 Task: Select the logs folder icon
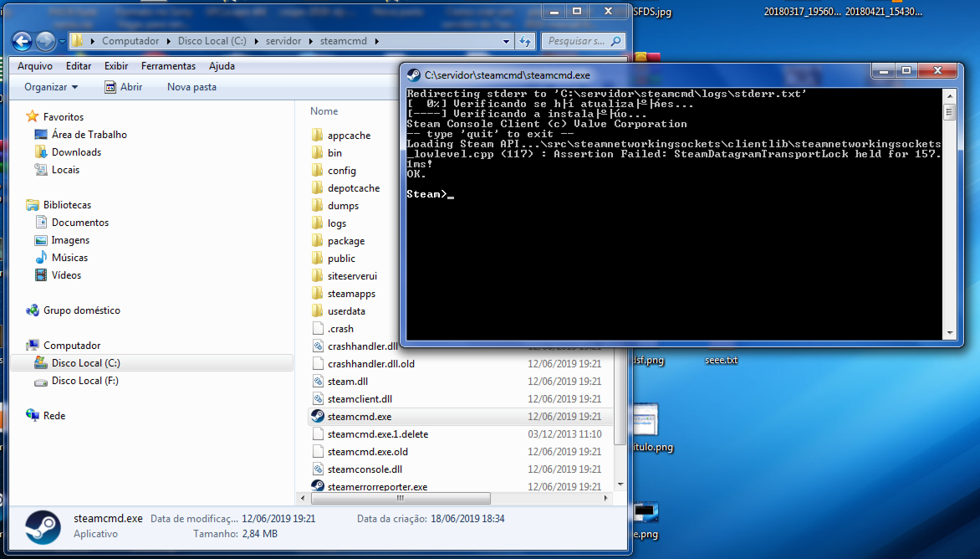point(318,223)
